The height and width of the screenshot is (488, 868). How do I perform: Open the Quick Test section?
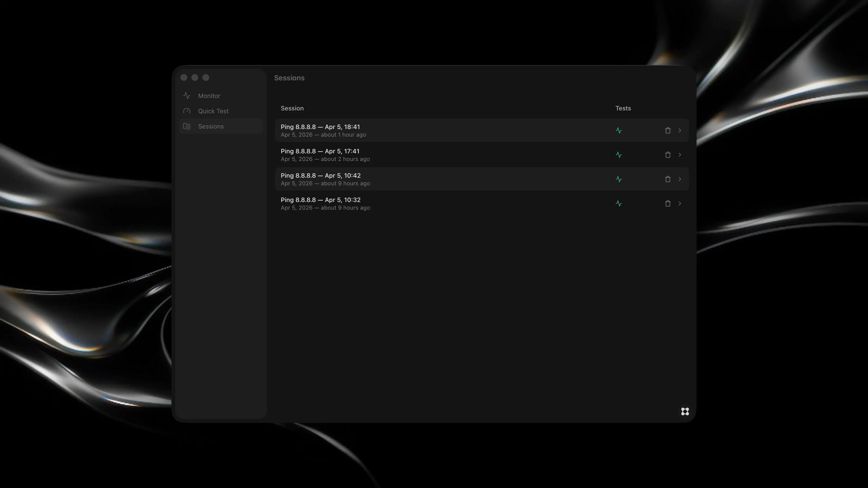point(221,111)
